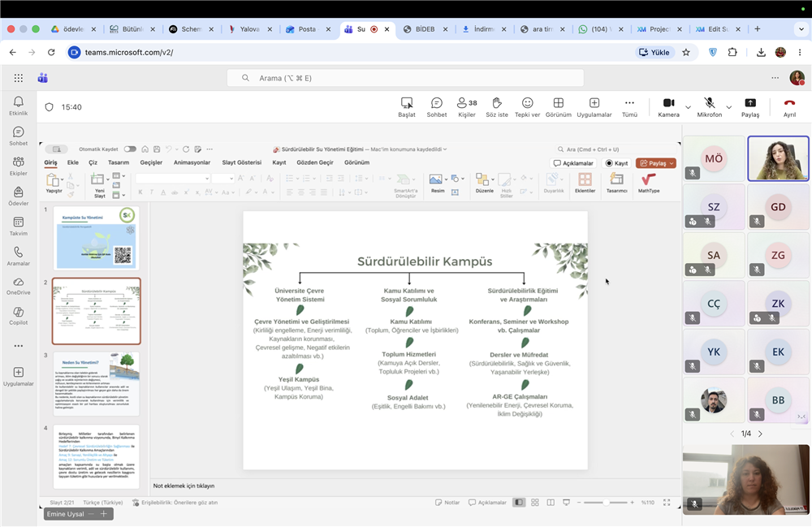This screenshot has height=527, width=812.
Task: Switch to normal view icon
Action: [x=518, y=502]
